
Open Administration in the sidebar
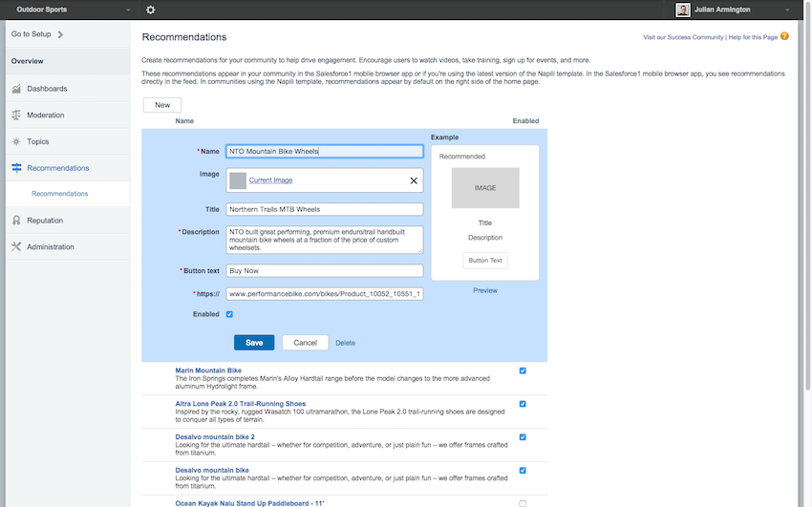click(68, 246)
